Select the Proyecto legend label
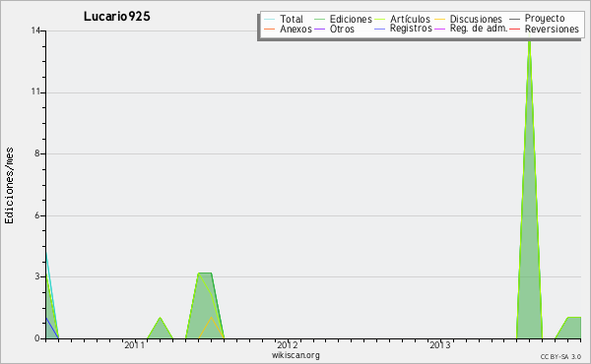 tap(545, 19)
